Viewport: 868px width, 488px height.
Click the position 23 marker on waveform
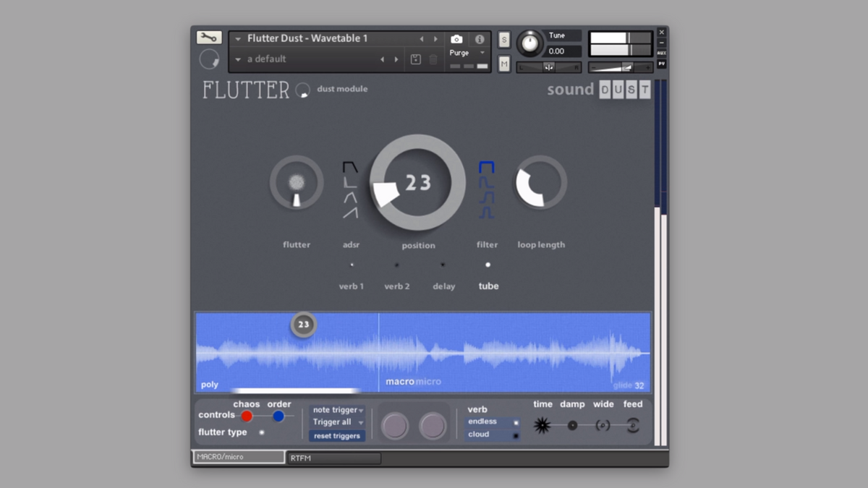coord(303,325)
